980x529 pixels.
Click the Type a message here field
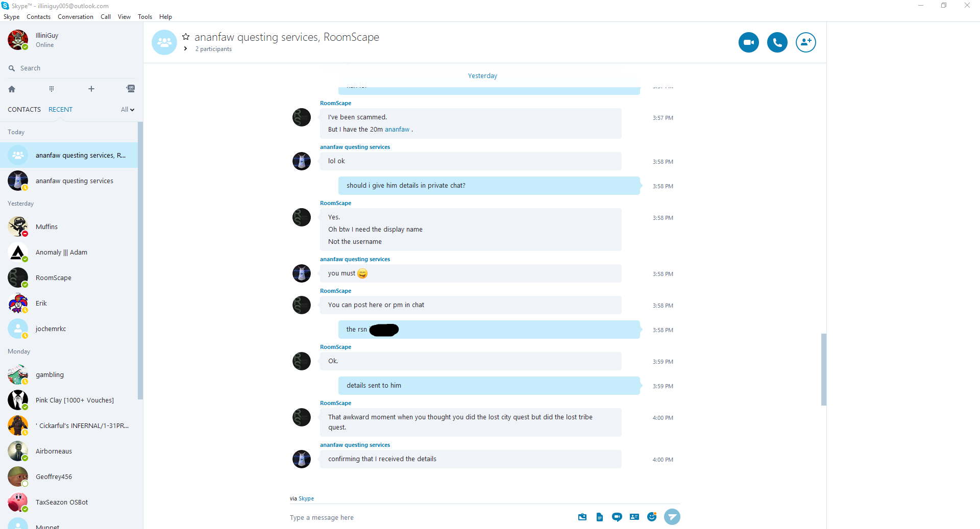point(429,517)
